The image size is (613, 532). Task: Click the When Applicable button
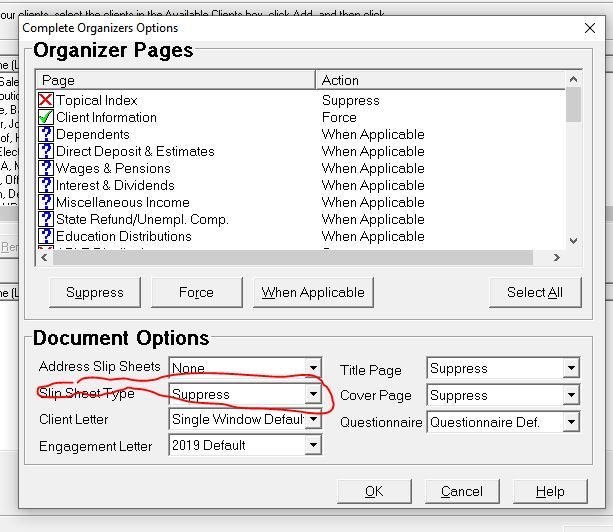[313, 292]
